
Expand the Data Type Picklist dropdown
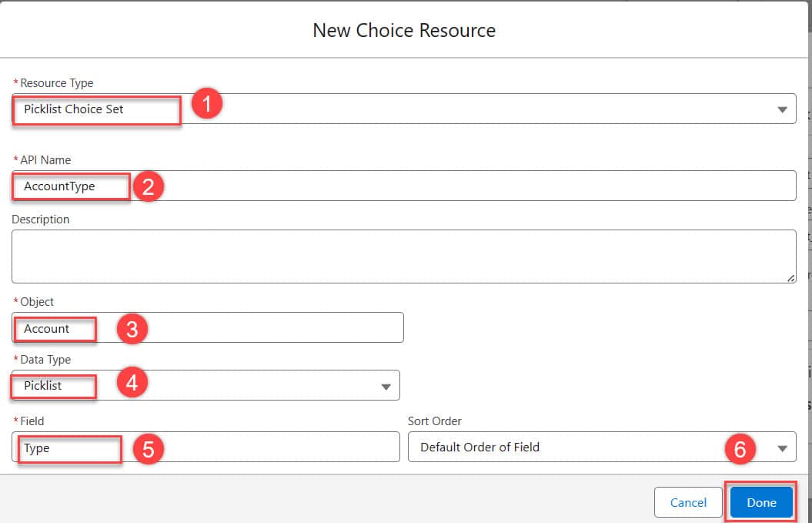[x=206, y=385]
